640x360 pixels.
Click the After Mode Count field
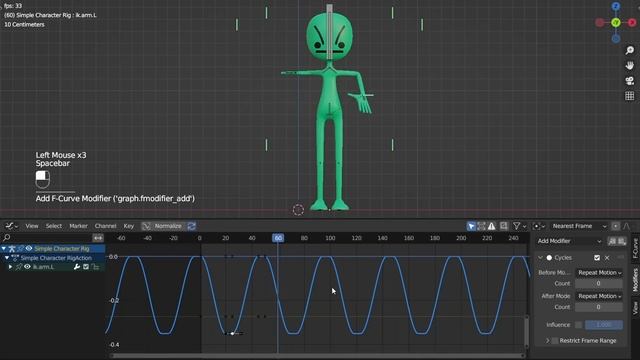point(599,307)
